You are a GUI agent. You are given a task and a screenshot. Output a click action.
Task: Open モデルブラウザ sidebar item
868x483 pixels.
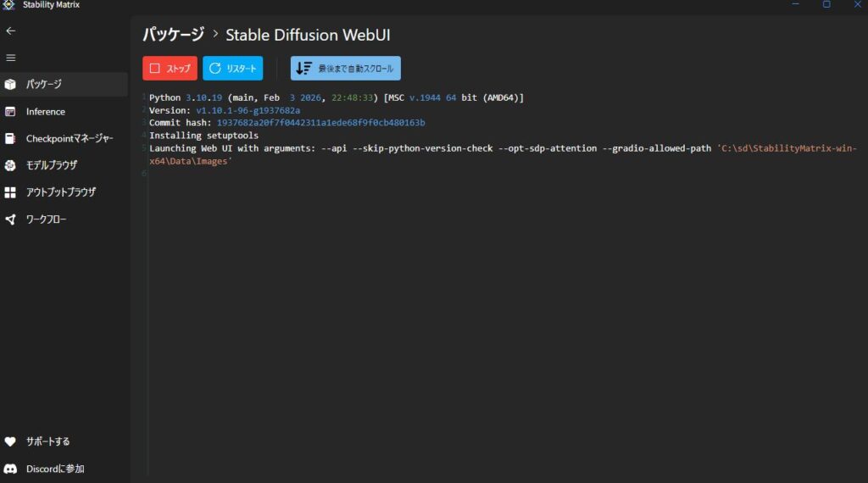pyautogui.click(x=64, y=165)
